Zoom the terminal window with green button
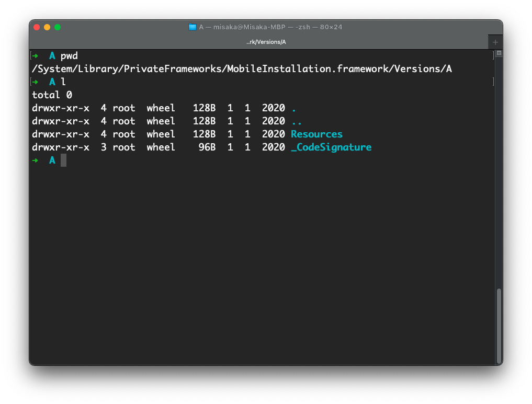 point(58,27)
